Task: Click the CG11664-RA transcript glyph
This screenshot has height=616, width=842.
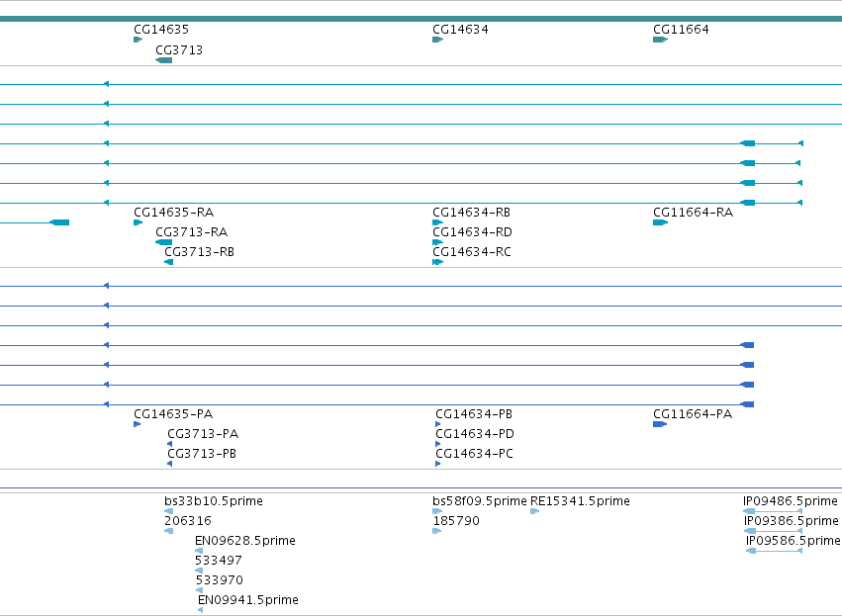Action: (x=661, y=222)
